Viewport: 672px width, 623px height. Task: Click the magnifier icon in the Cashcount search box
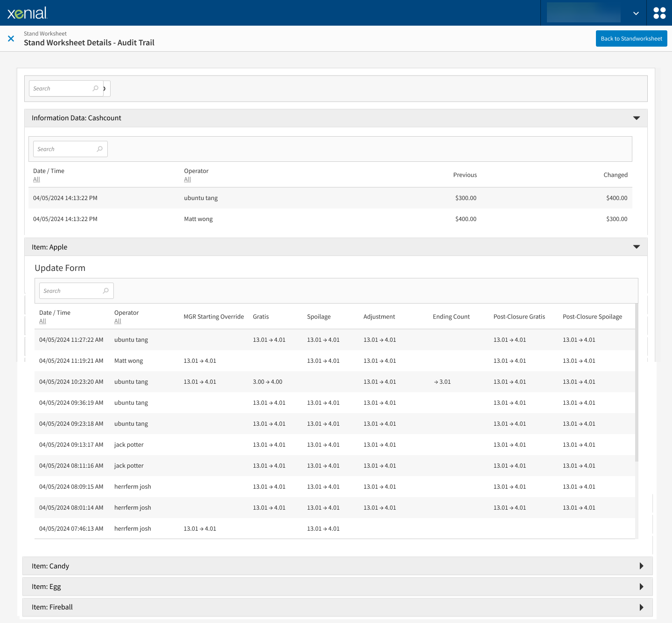click(x=100, y=149)
